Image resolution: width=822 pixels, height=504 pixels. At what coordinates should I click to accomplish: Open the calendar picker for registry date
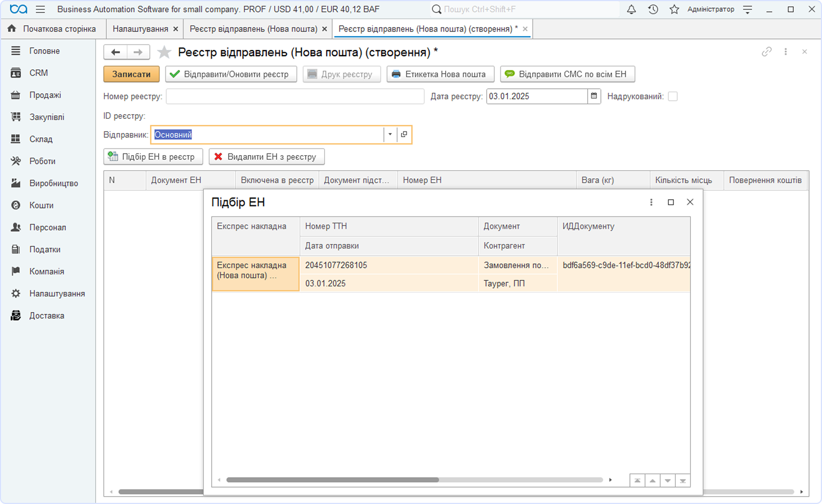[x=594, y=96]
